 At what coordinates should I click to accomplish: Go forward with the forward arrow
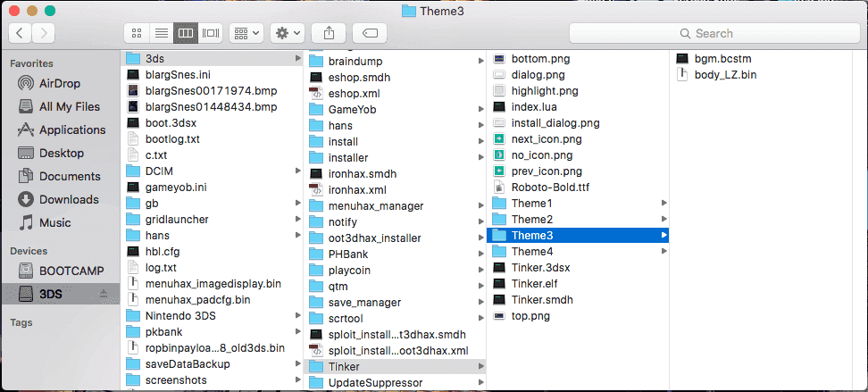pyautogui.click(x=44, y=33)
